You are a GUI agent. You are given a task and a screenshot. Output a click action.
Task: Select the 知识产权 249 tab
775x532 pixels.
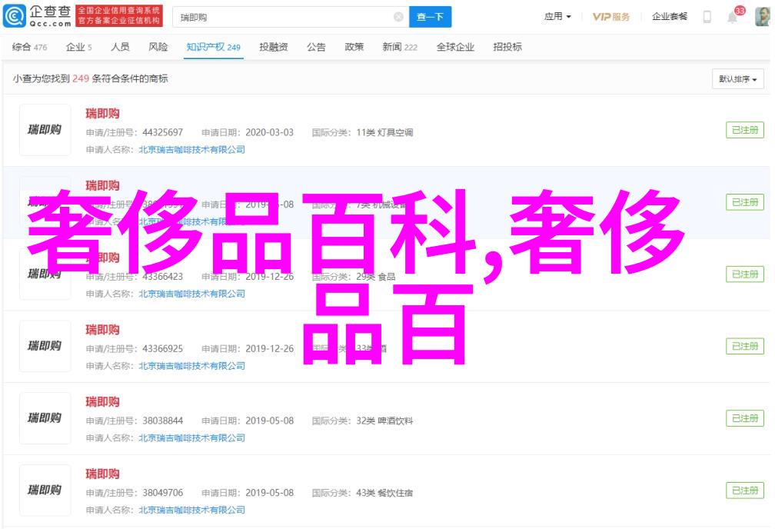214,47
